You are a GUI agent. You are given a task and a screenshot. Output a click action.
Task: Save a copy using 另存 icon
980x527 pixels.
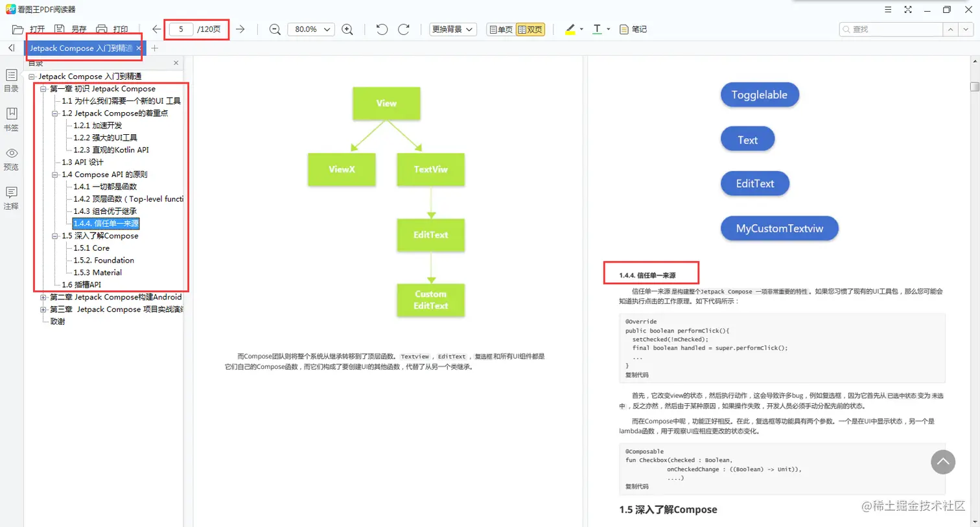[60, 29]
